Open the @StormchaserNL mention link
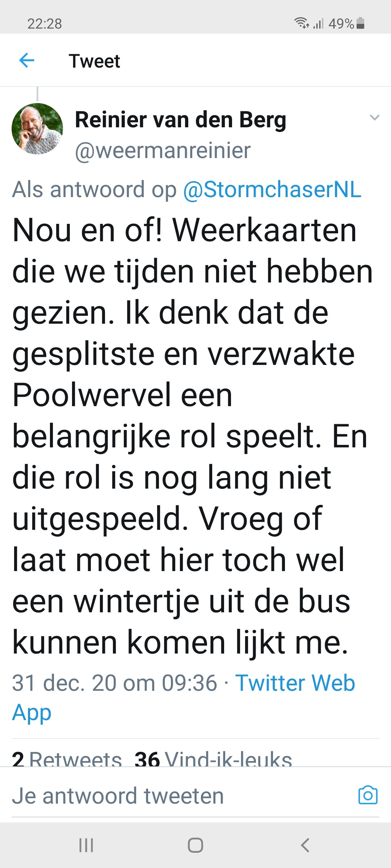This screenshot has height=868, width=391. point(272,190)
